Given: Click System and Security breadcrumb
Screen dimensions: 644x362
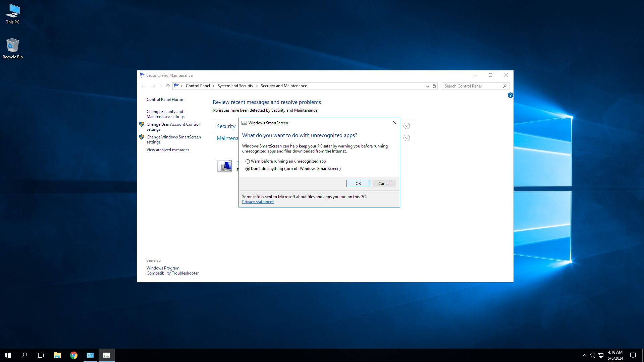Looking at the screenshot, I should pos(235,86).
